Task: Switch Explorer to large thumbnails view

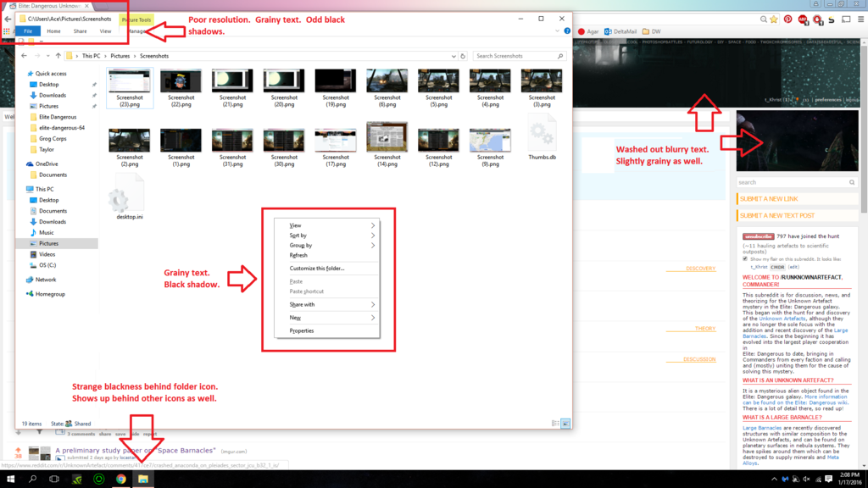Action: tap(565, 424)
